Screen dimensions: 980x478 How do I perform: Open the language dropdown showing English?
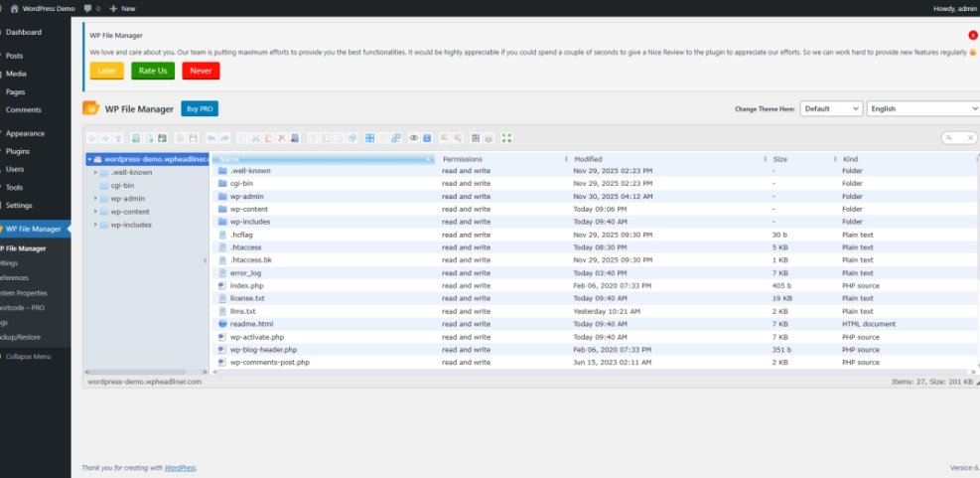[x=923, y=108]
